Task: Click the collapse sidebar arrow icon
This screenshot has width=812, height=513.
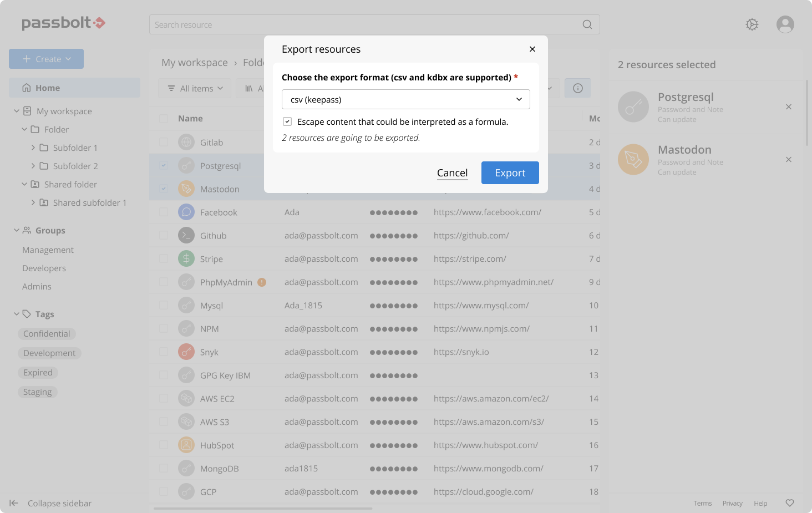Action: tap(14, 503)
